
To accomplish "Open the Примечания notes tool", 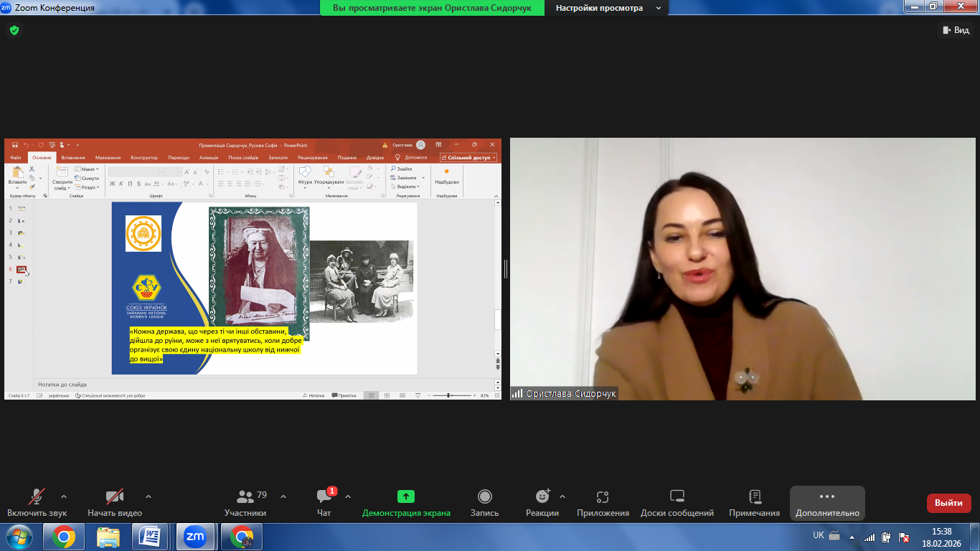I will pyautogui.click(x=754, y=503).
